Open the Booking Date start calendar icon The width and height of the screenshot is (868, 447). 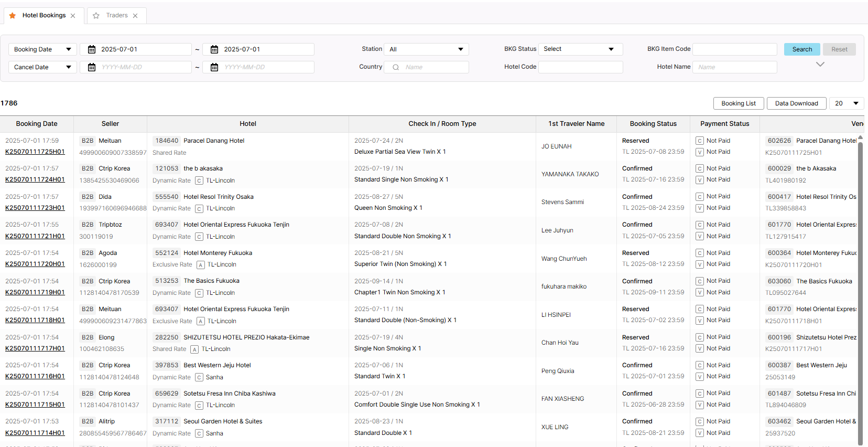[x=92, y=49]
